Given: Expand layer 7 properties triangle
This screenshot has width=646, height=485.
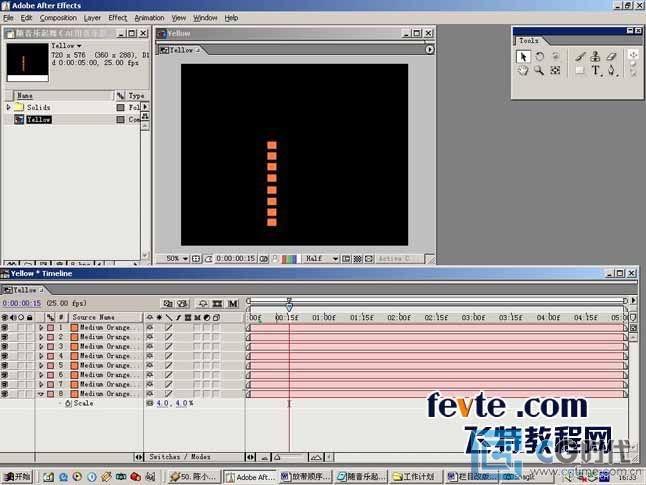Looking at the screenshot, I should [41, 384].
